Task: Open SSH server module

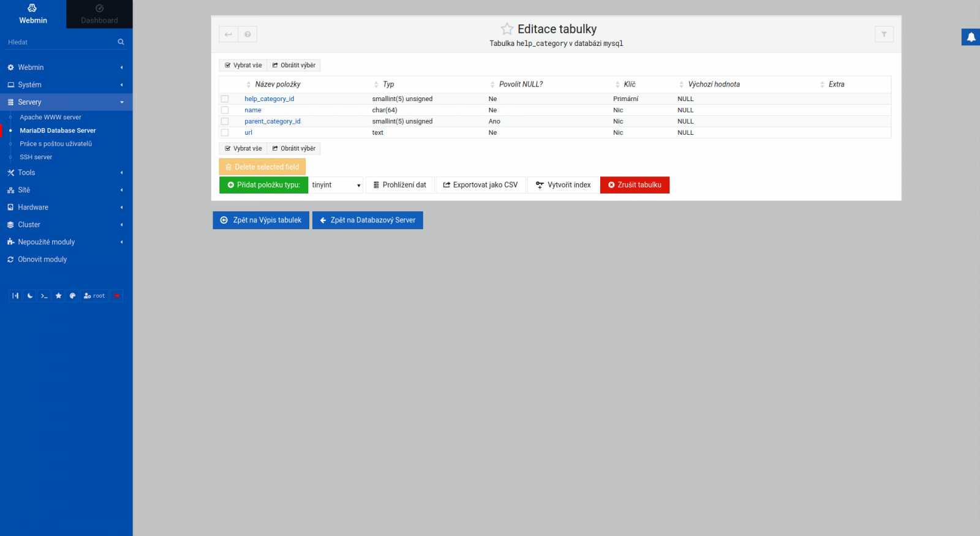Action: pyautogui.click(x=36, y=157)
